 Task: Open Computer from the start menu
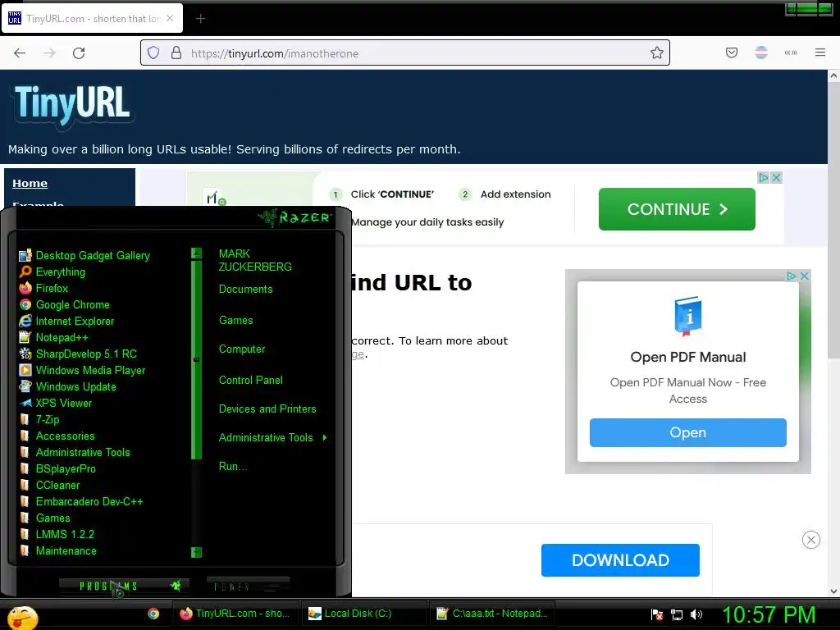coord(242,349)
